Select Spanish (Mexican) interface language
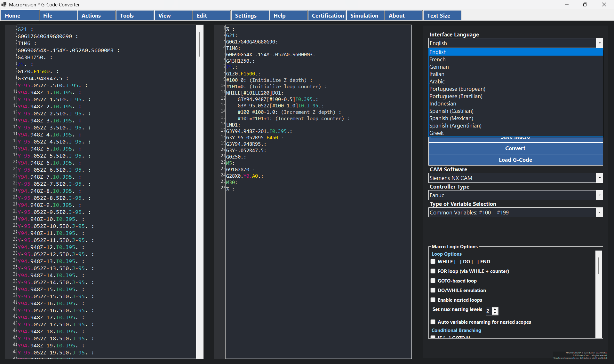 (x=451, y=118)
